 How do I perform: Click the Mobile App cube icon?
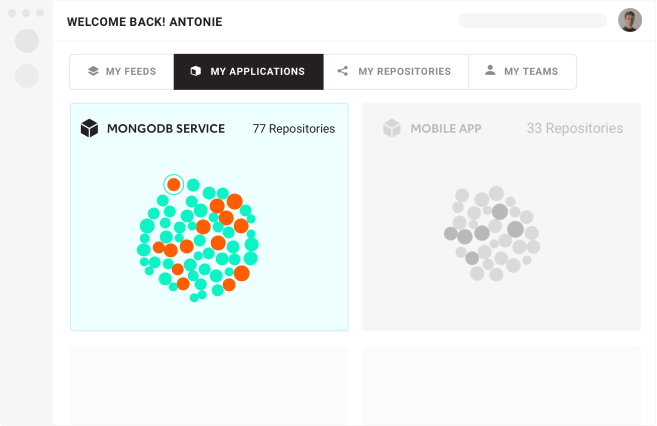pyautogui.click(x=392, y=128)
